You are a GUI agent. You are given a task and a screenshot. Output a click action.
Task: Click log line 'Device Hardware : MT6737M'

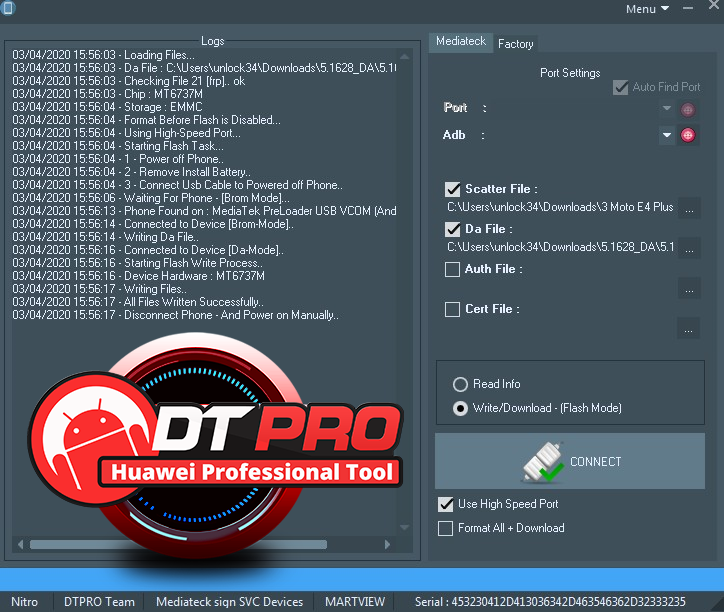click(x=139, y=276)
